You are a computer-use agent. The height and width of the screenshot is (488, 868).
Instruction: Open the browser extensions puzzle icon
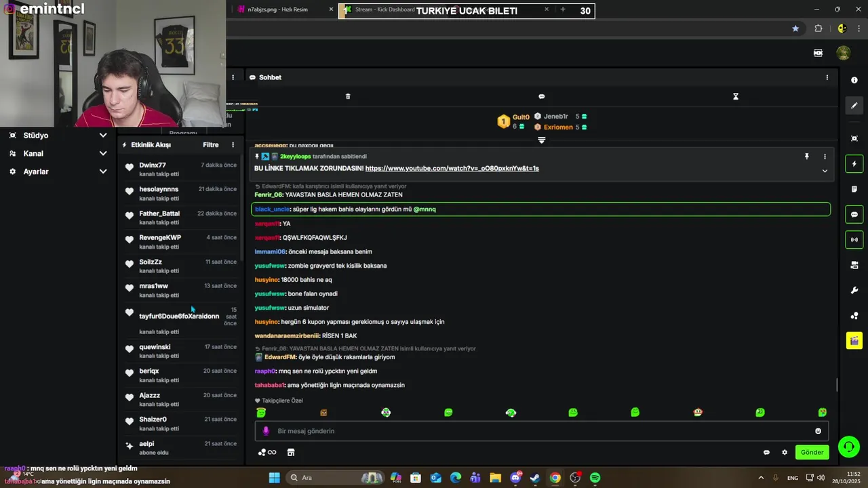[x=818, y=28]
